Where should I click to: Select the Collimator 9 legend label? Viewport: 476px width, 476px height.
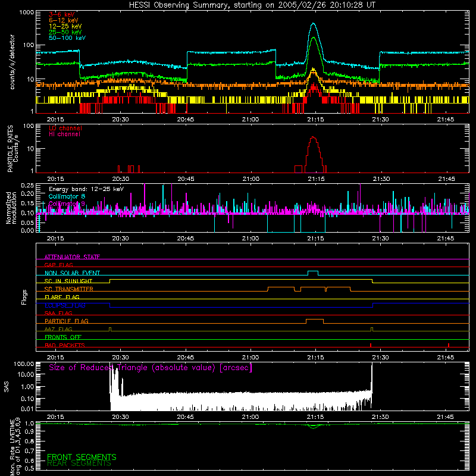click(67, 203)
